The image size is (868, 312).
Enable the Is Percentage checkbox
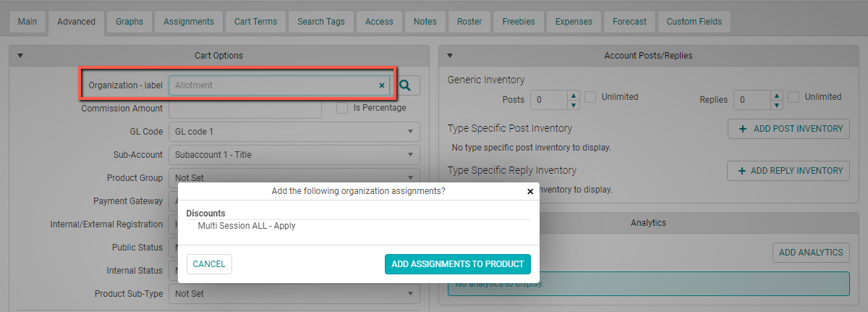pos(343,108)
